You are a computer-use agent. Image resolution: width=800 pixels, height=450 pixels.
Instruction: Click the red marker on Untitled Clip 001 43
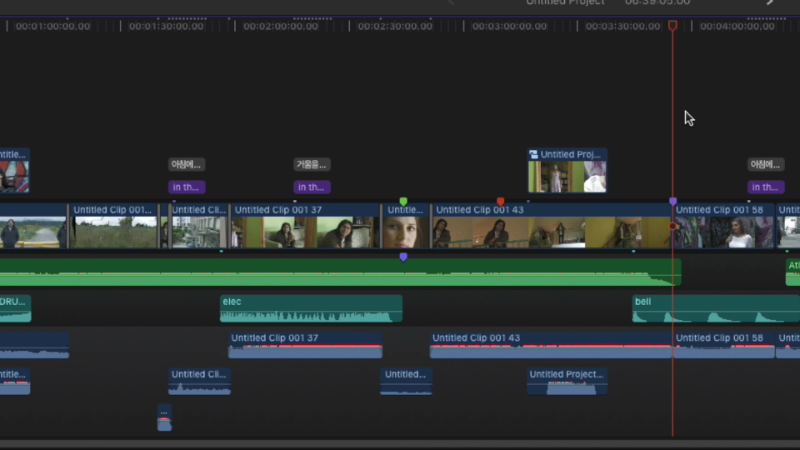(501, 201)
